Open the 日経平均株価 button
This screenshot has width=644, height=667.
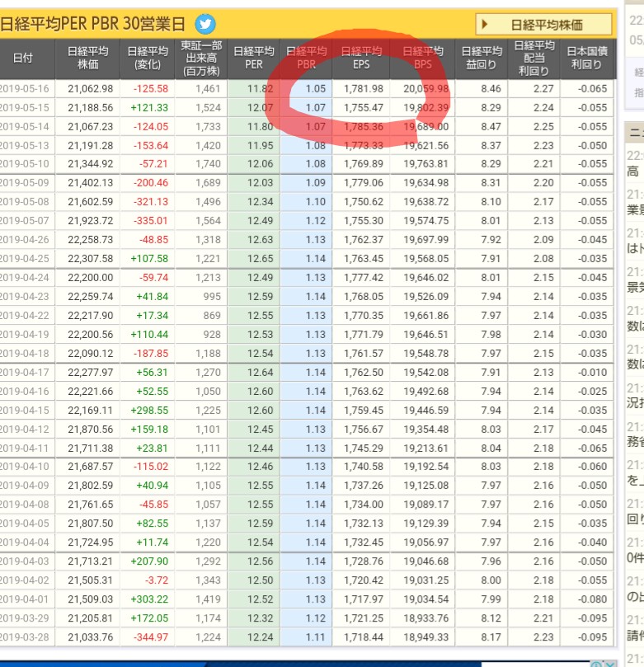tap(543, 25)
